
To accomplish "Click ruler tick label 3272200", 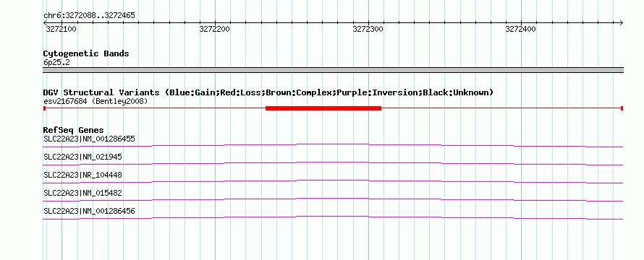I will pos(214,30).
